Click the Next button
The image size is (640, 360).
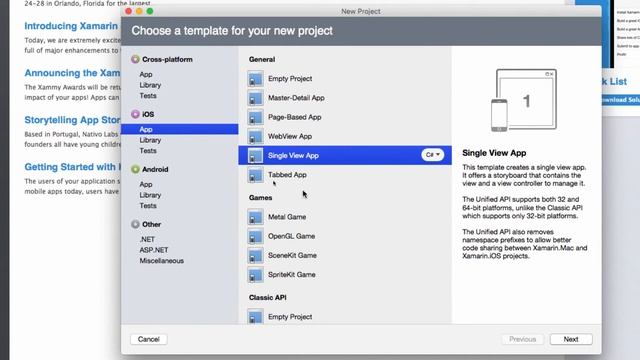571,339
